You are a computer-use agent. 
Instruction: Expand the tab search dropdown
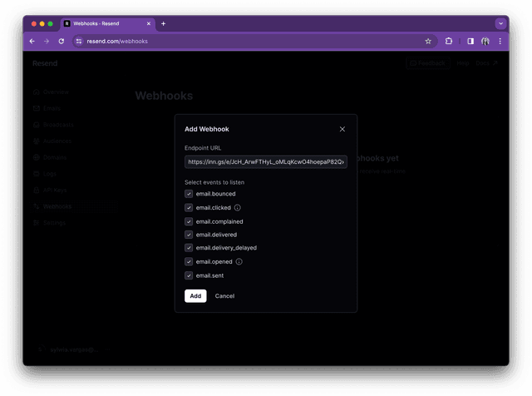tap(500, 24)
